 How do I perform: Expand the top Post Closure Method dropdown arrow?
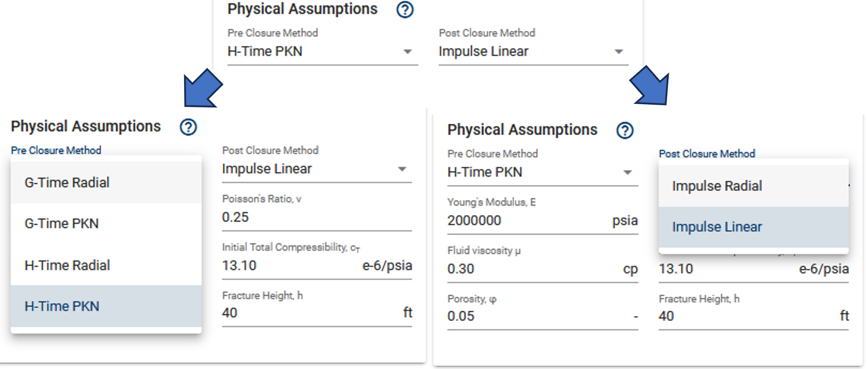click(x=619, y=52)
